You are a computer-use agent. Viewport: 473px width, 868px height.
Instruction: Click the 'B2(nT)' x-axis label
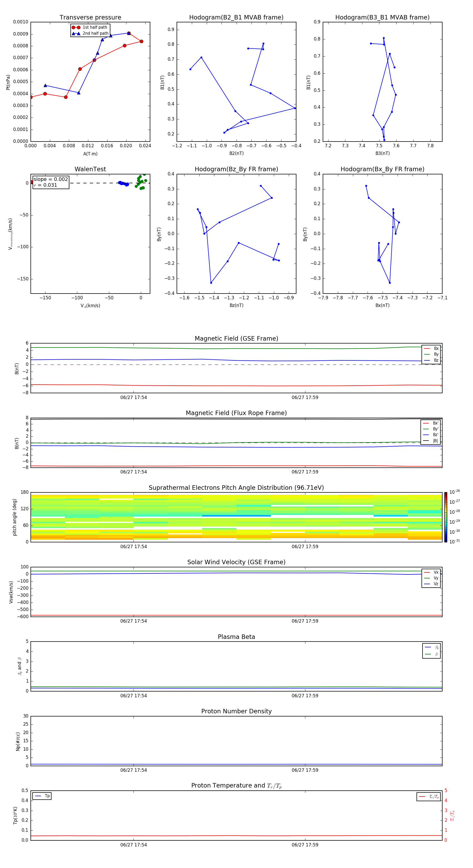point(236,153)
